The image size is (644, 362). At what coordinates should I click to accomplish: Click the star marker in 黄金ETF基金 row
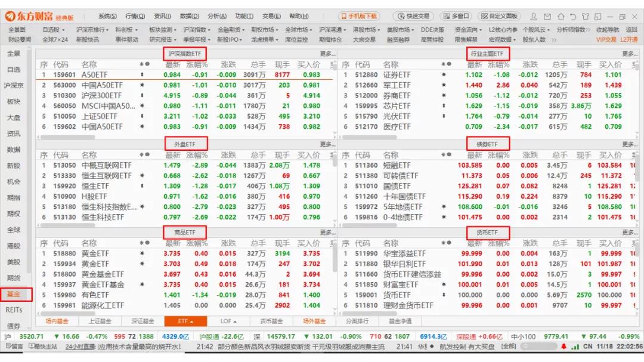142,284
